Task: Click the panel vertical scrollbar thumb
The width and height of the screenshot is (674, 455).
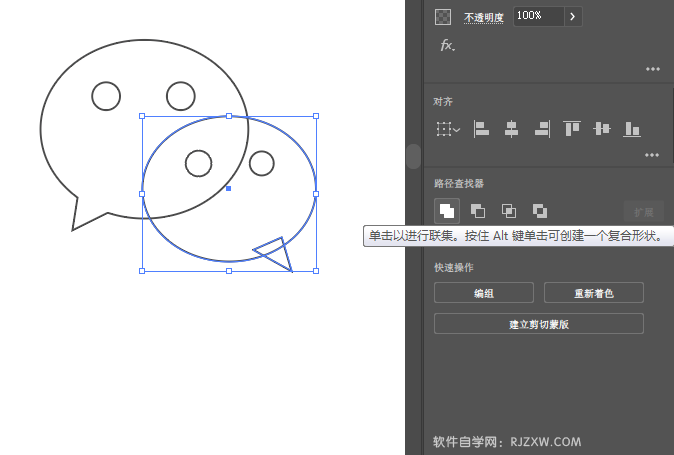Action: 414,156
